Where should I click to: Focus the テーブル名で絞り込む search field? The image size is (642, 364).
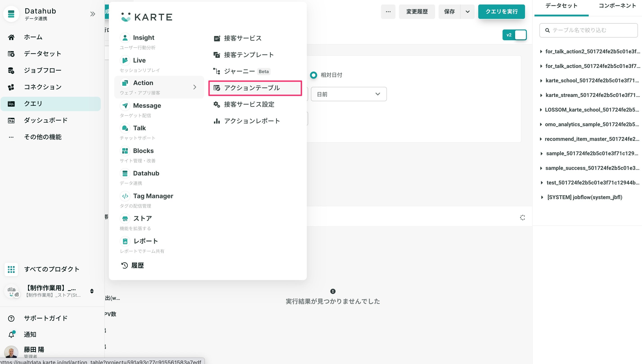coord(588,30)
